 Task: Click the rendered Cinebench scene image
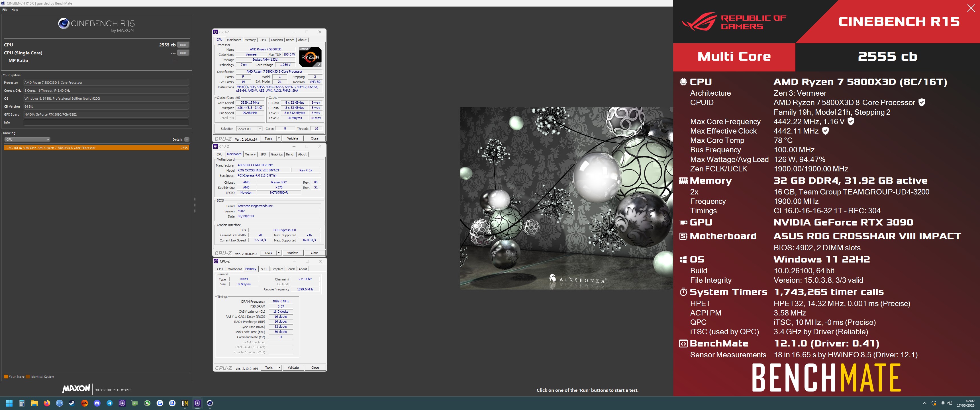click(x=566, y=198)
